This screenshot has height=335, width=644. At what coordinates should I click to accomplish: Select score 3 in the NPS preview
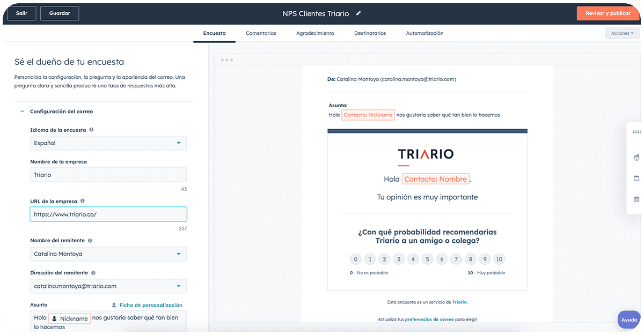[x=399, y=259]
